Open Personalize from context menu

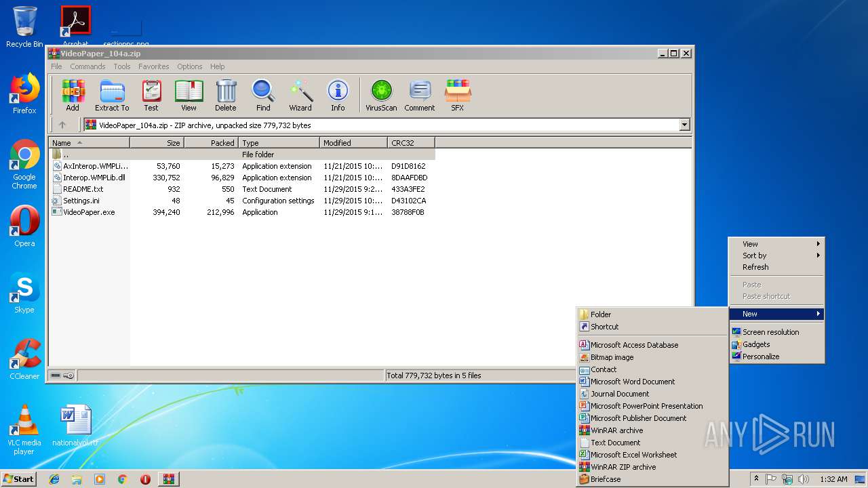tap(776, 357)
